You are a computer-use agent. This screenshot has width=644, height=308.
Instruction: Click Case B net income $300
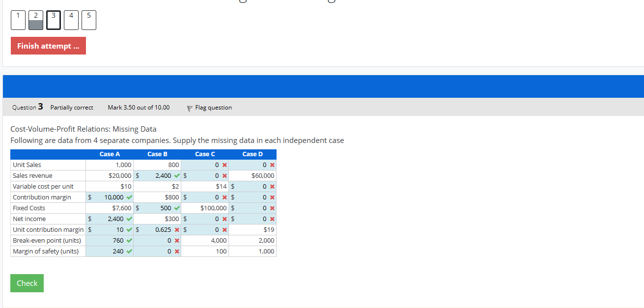[x=172, y=219]
